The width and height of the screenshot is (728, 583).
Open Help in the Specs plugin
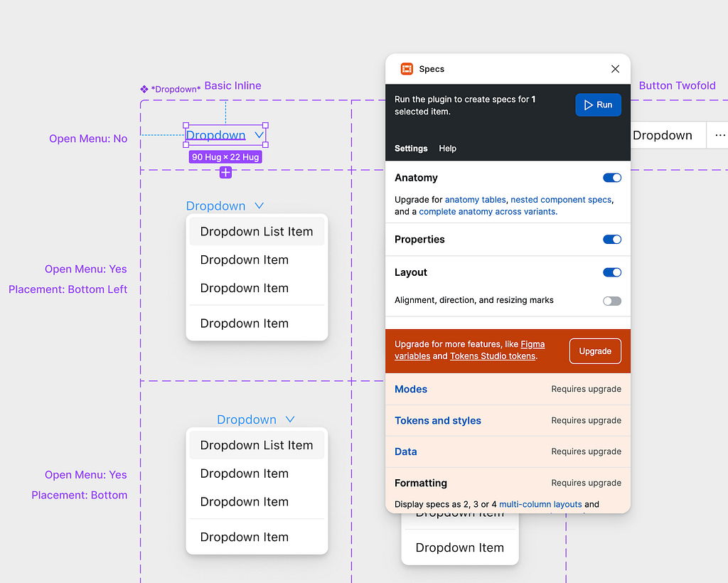click(448, 149)
